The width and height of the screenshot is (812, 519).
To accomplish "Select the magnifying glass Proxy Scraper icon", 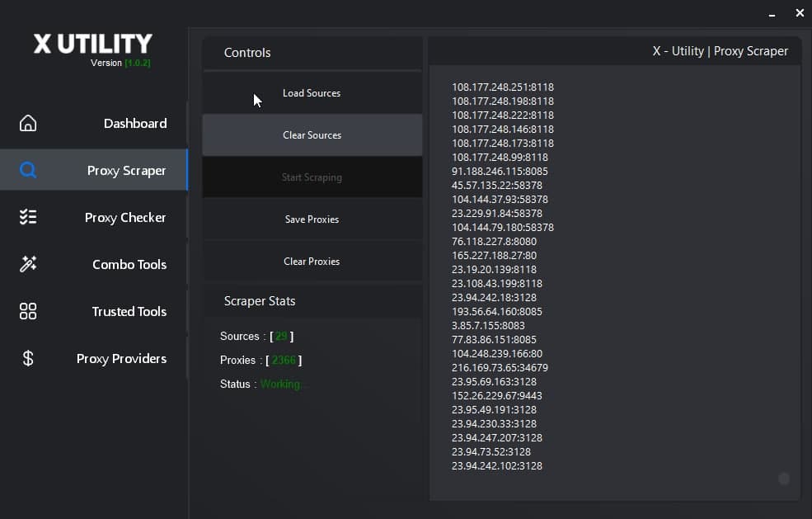I will pos(27,169).
